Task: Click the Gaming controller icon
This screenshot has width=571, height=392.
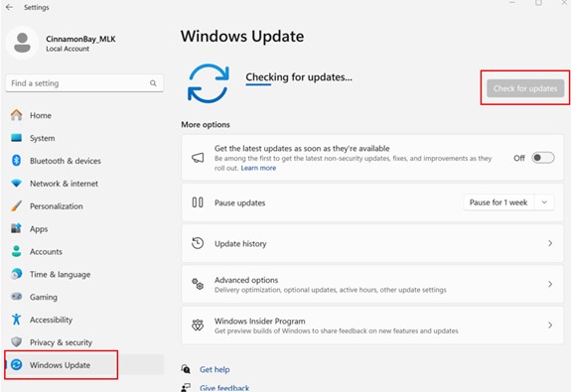Action: coord(17,297)
